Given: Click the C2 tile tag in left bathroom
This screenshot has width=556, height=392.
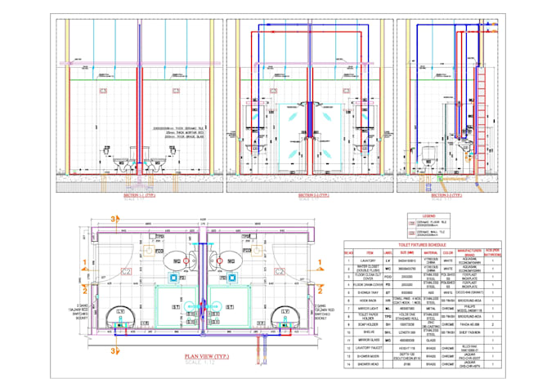Looking at the screenshot, I should [126, 272].
